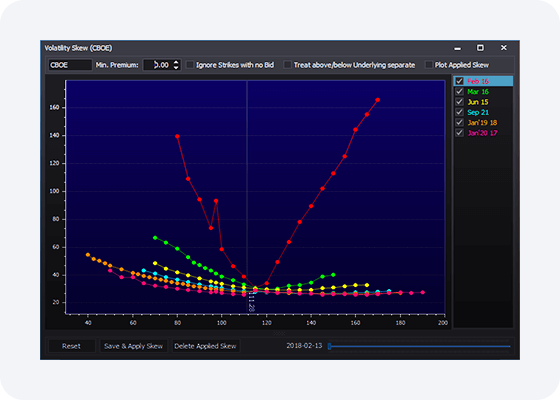This screenshot has width=560, height=400.
Task: Click the first Mar 16 green point at strike 70
Action: click(155, 238)
